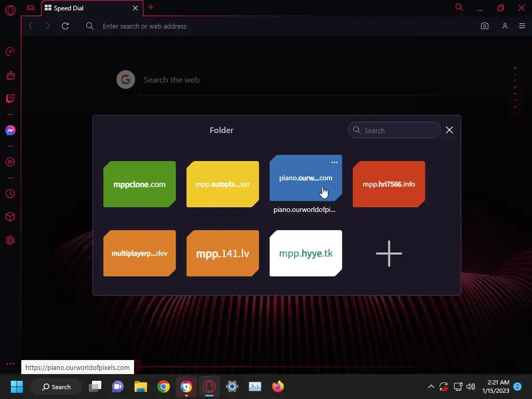Open the Windows Start menu

coord(17,387)
